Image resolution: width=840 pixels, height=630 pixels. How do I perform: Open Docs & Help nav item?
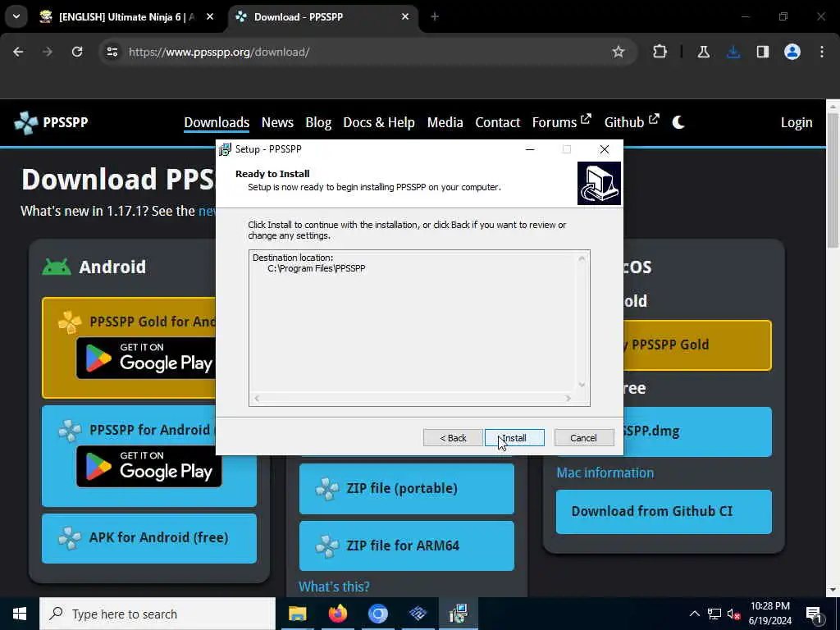coord(379,123)
